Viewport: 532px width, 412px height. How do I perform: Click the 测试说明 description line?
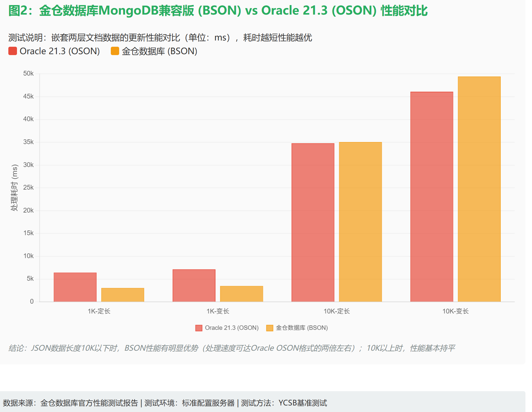[x=160, y=38]
